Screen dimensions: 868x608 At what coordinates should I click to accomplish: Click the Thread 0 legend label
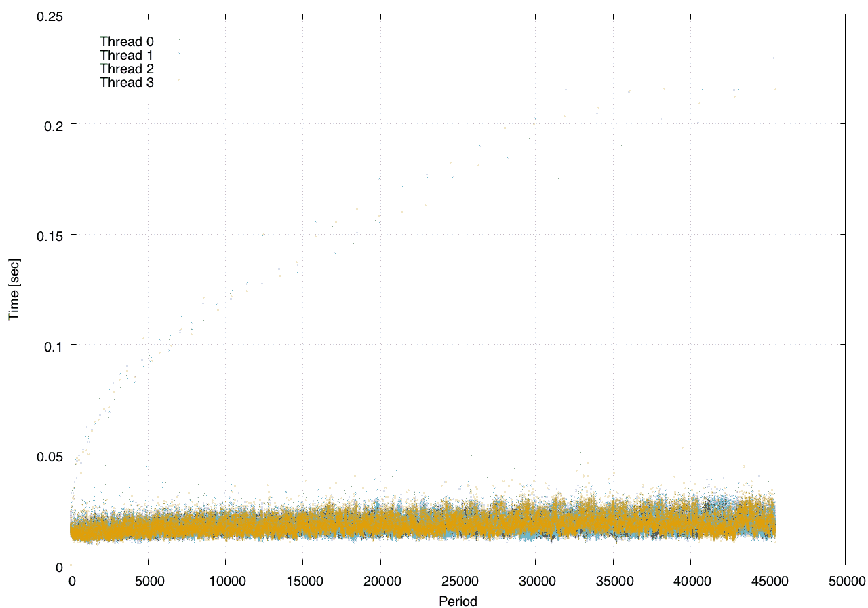coord(127,41)
